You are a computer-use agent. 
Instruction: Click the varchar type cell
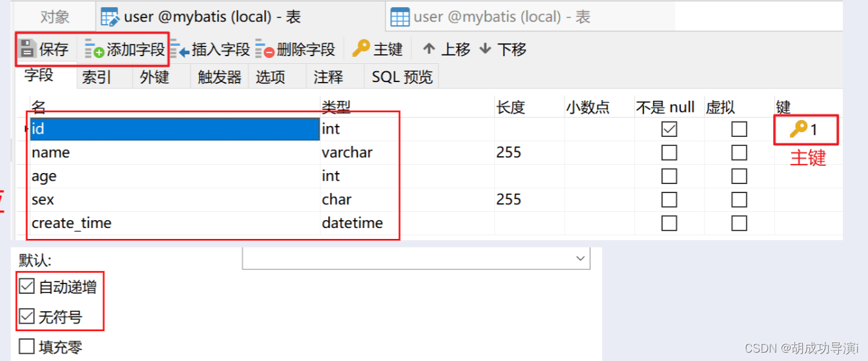(x=407, y=153)
